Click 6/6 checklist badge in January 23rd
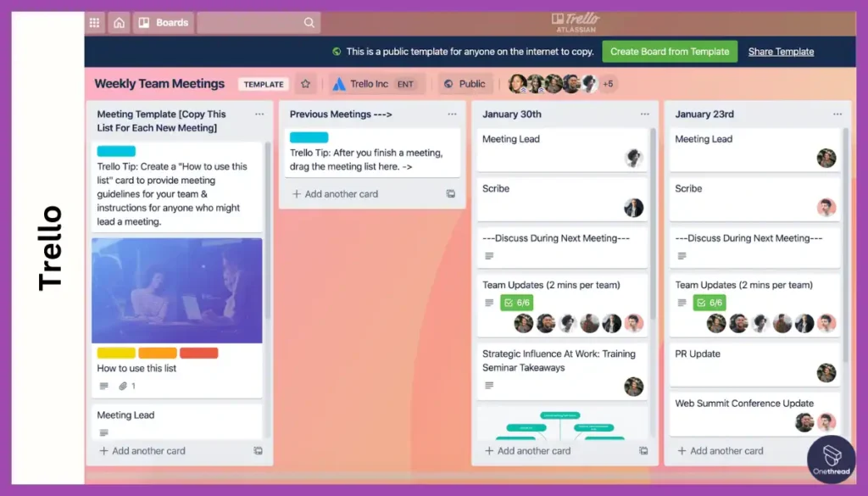 [x=709, y=303]
